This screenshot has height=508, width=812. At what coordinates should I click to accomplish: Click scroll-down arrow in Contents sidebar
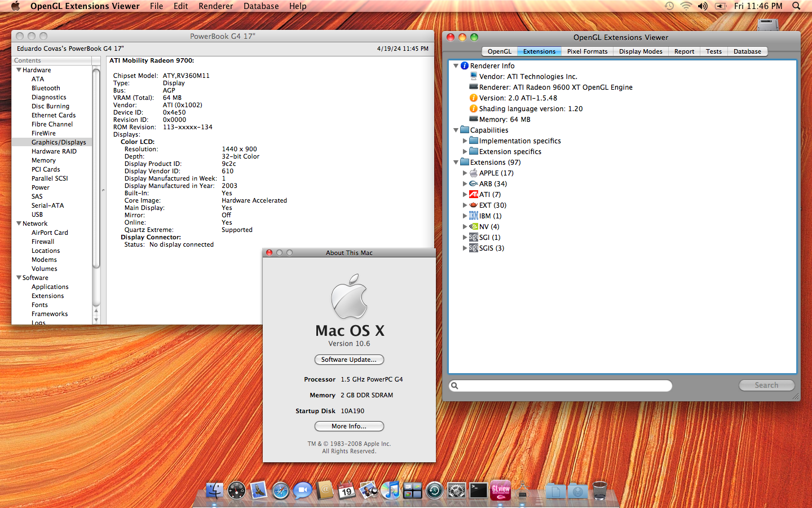pos(96,320)
